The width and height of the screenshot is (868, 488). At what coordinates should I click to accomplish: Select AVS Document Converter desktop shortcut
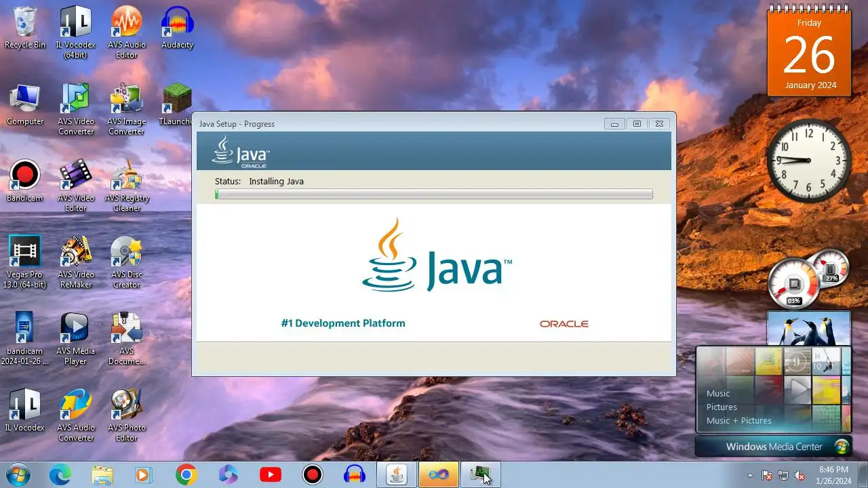pos(126,339)
